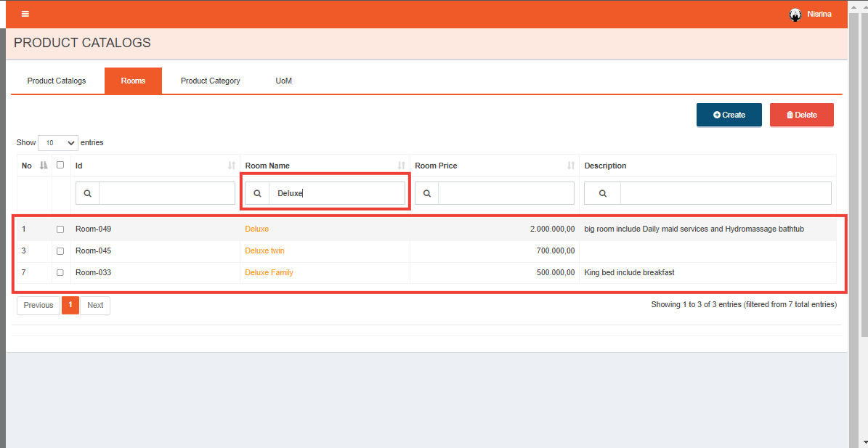Check the Room-045 row checkbox

pos(60,251)
